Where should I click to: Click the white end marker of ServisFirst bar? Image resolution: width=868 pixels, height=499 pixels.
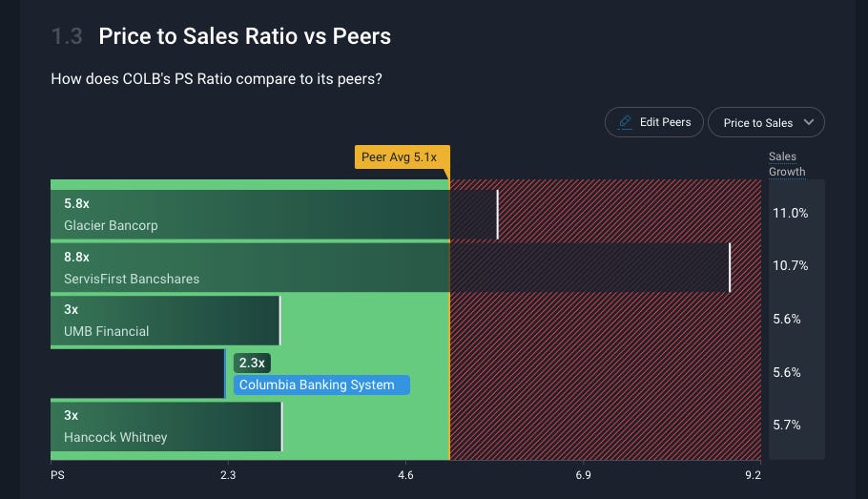pos(730,267)
